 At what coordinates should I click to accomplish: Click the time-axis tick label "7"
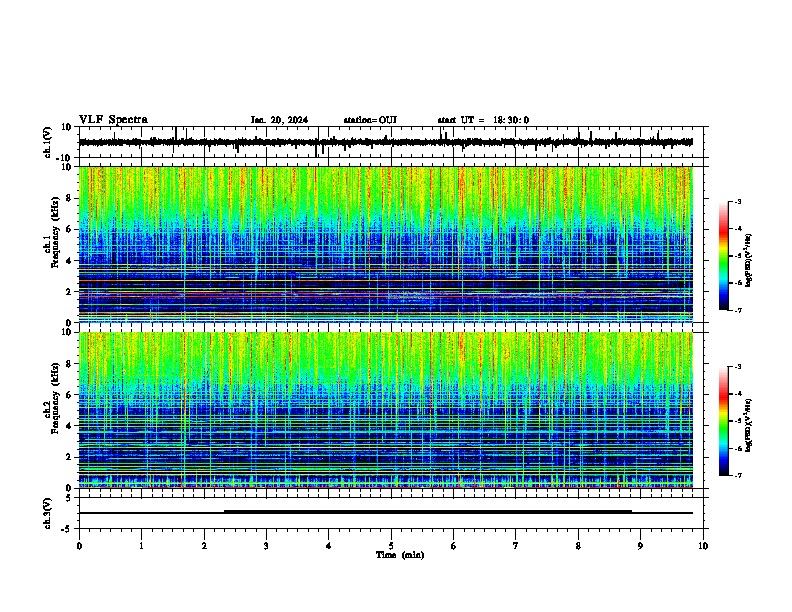tap(516, 546)
